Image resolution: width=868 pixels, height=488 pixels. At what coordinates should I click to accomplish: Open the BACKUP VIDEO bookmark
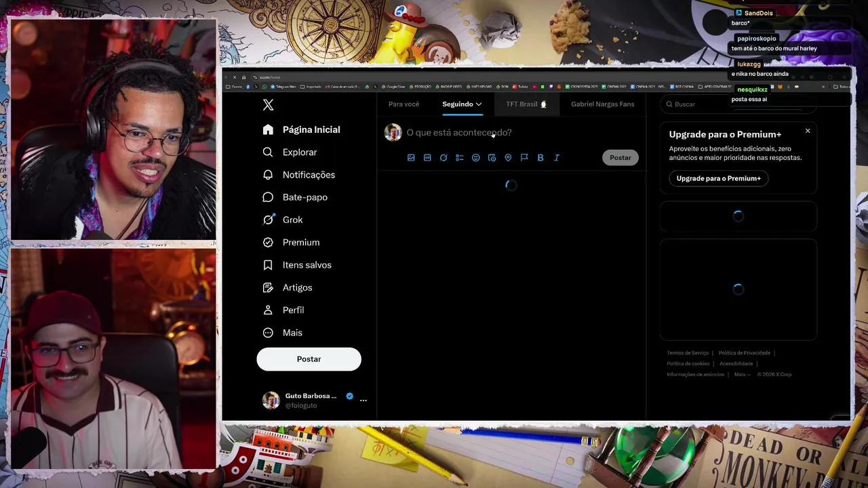click(448, 87)
